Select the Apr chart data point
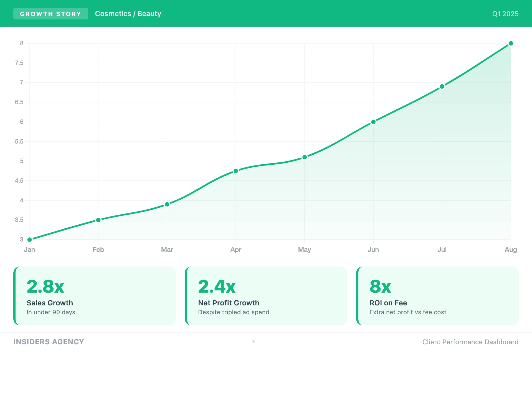 coord(236,171)
